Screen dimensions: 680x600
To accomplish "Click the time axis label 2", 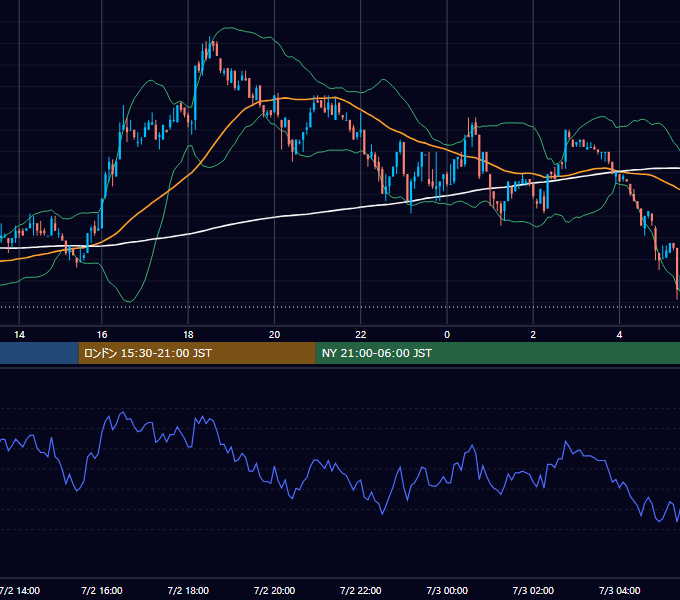I will point(533,335).
